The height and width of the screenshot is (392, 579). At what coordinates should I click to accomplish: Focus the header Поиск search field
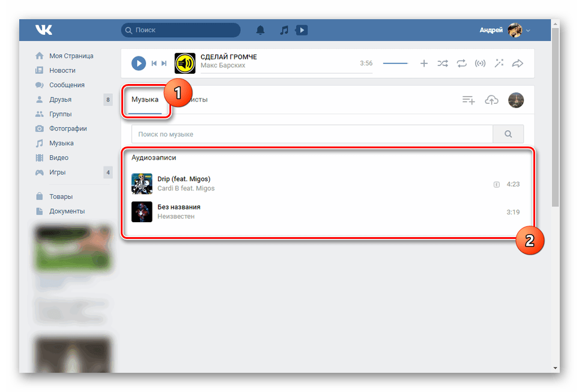click(181, 30)
